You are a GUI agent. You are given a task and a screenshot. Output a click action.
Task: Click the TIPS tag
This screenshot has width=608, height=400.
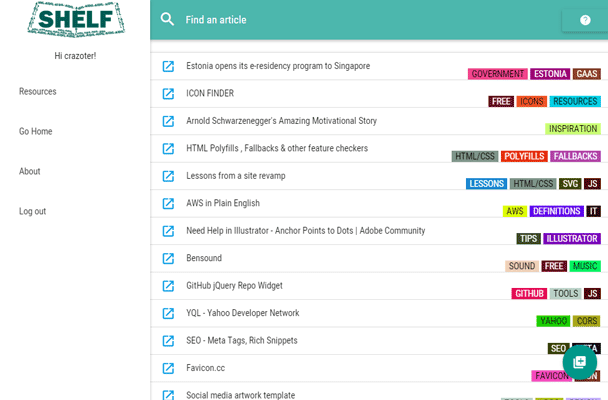pyautogui.click(x=528, y=238)
